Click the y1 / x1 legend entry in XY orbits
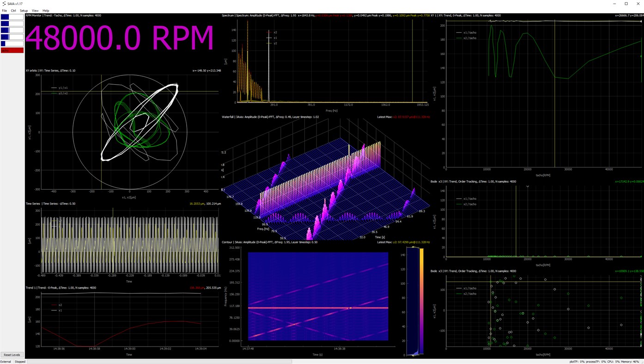The image size is (644, 364). 60,88
